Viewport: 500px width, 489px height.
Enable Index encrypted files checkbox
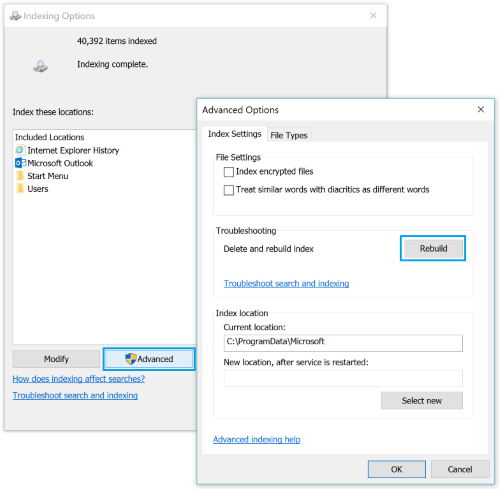[x=229, y=172]
